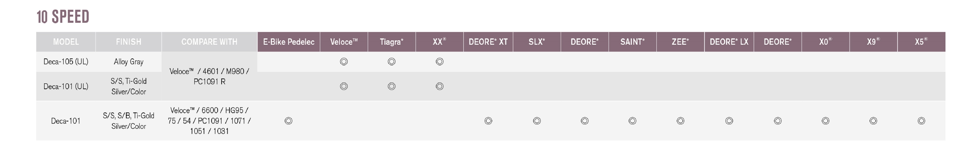Select the Deca-105 (UL) model cell
Screen dimensions: 980x164
click(x=66, y=62)
